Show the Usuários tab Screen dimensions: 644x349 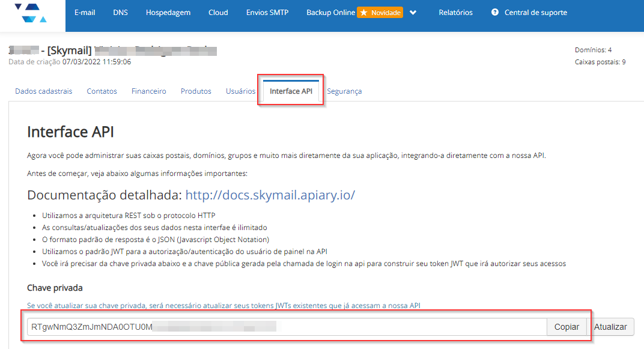tap(240, 91)
